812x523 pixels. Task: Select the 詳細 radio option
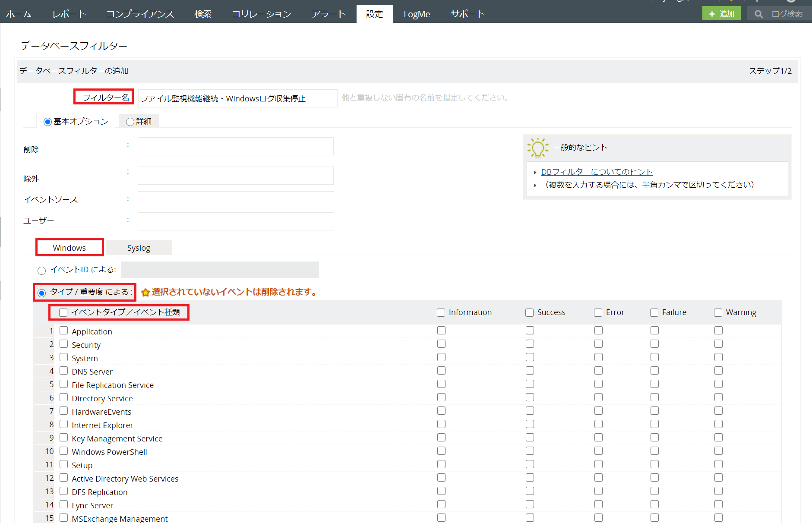pos(130,122)
